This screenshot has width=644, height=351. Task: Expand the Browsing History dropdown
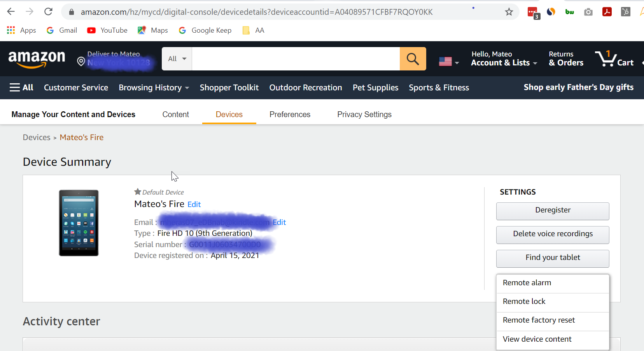tap(154, 88)
